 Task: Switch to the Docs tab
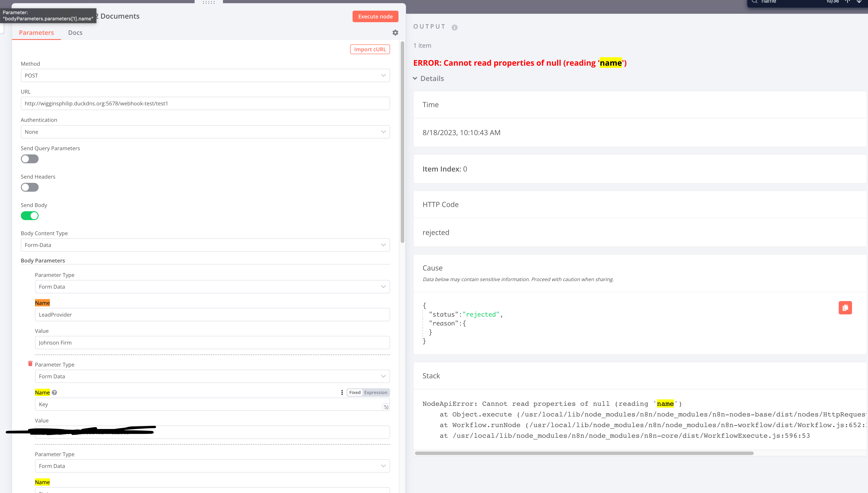coord(75,33)
